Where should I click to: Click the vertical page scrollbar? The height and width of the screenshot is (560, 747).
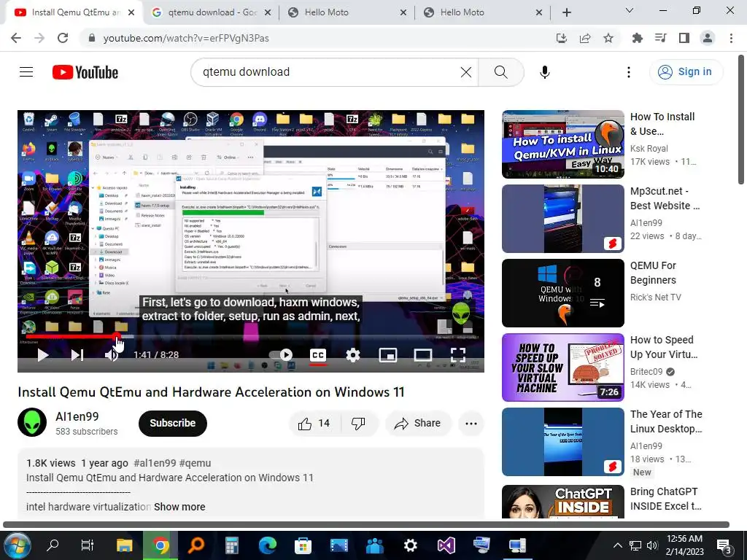[x=741, y=120]
